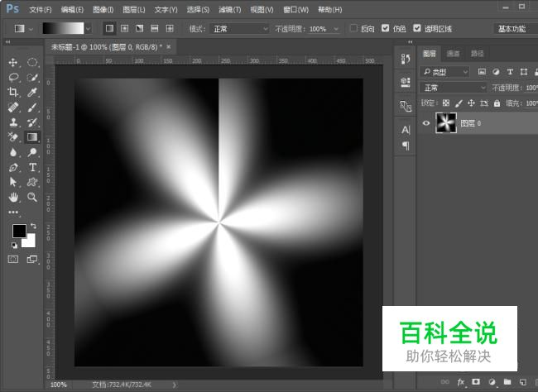Open the gradient picker dropdown arrow
This screenshot has height=392, width=538.
click(x=89, y=28)
